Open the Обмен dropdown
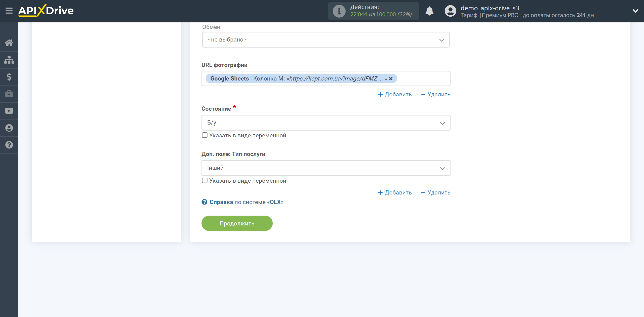 (x=326, y=40)
